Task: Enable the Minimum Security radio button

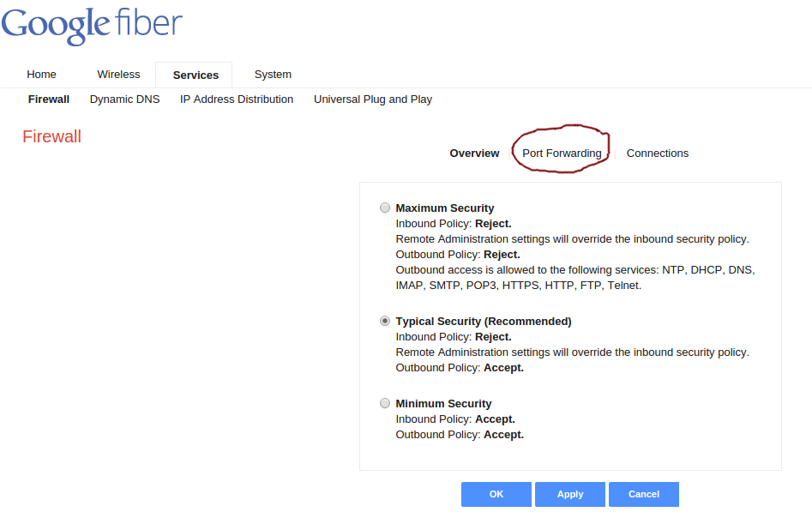Action: tap(385, 403)
